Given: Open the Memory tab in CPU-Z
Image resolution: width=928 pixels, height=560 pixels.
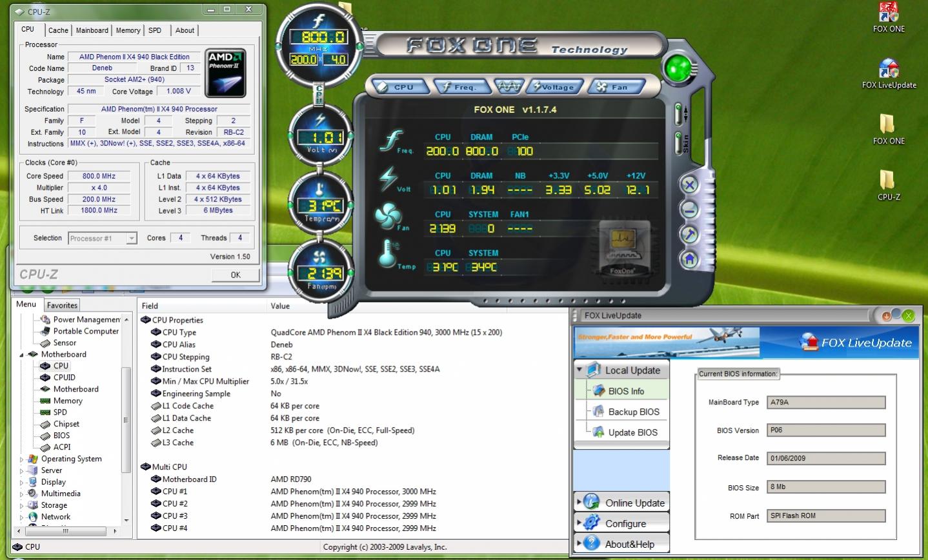Looking at the screenshot, I should click(x=128, y=30).
